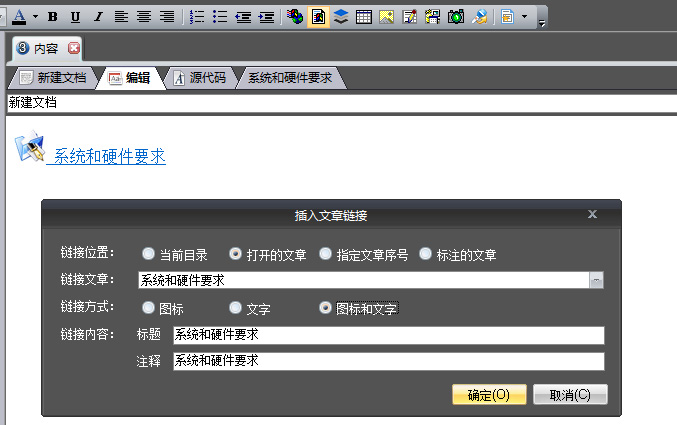Center-align the text
Image resolution: width=677 pixels, height=425 pixels.
(143, 17)
